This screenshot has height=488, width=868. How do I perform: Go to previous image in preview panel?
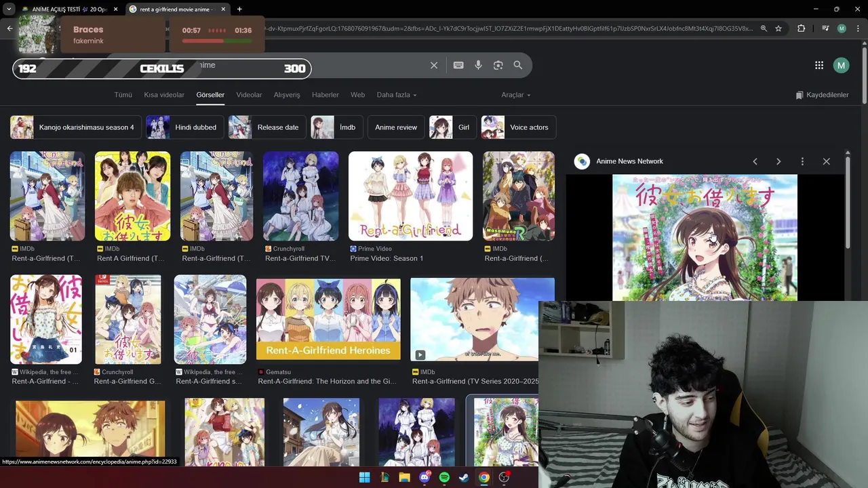[x=755, y=161]
